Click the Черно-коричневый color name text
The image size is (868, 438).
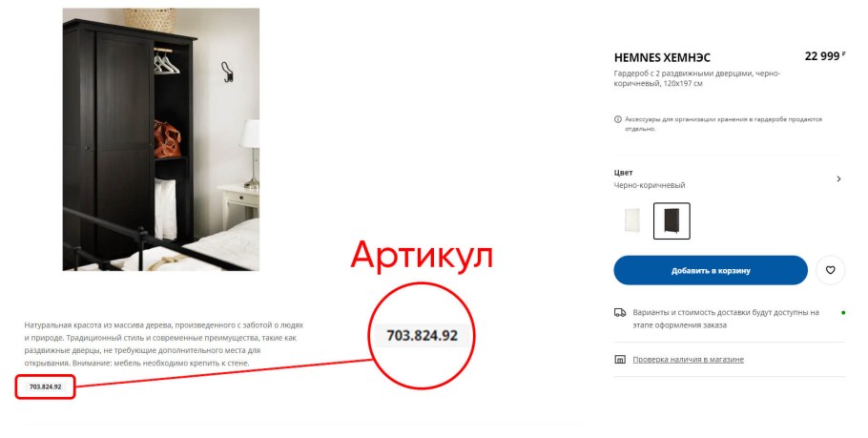[650, 185]
